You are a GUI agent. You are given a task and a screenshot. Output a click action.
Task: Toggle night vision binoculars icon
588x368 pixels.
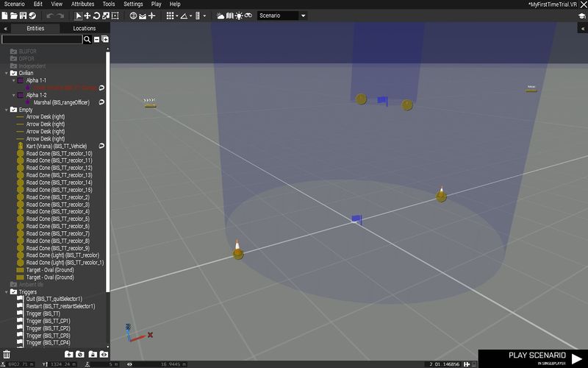[x=249, y=15]
